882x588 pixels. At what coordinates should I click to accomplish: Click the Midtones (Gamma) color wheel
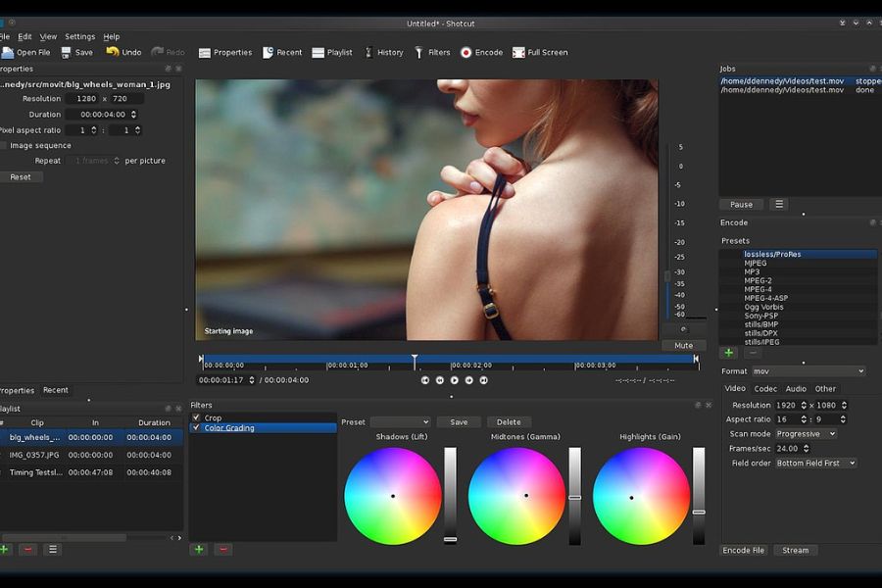516,496
